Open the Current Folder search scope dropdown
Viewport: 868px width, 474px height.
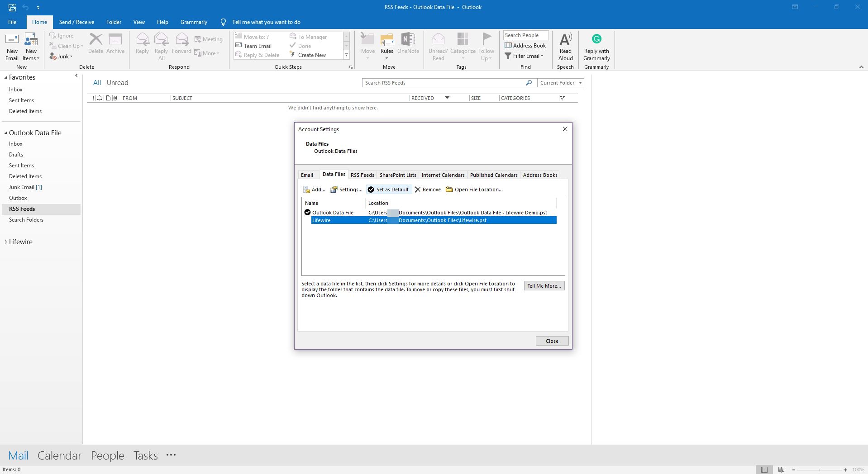[561, 83]
